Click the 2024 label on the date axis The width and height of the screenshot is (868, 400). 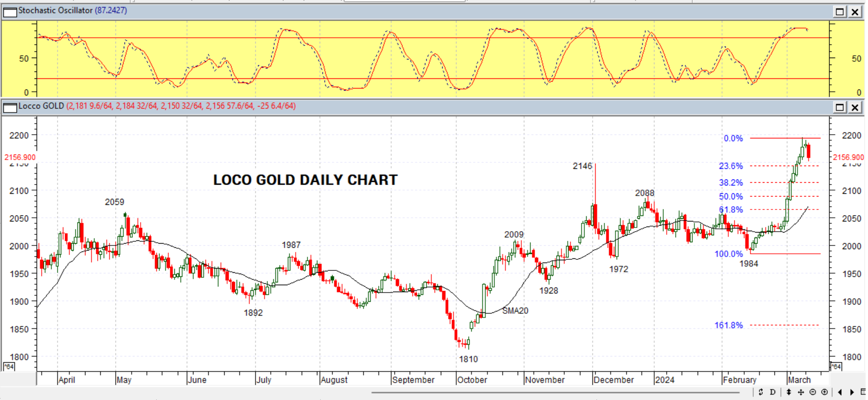pyautogui.click(x=665, y=380)
